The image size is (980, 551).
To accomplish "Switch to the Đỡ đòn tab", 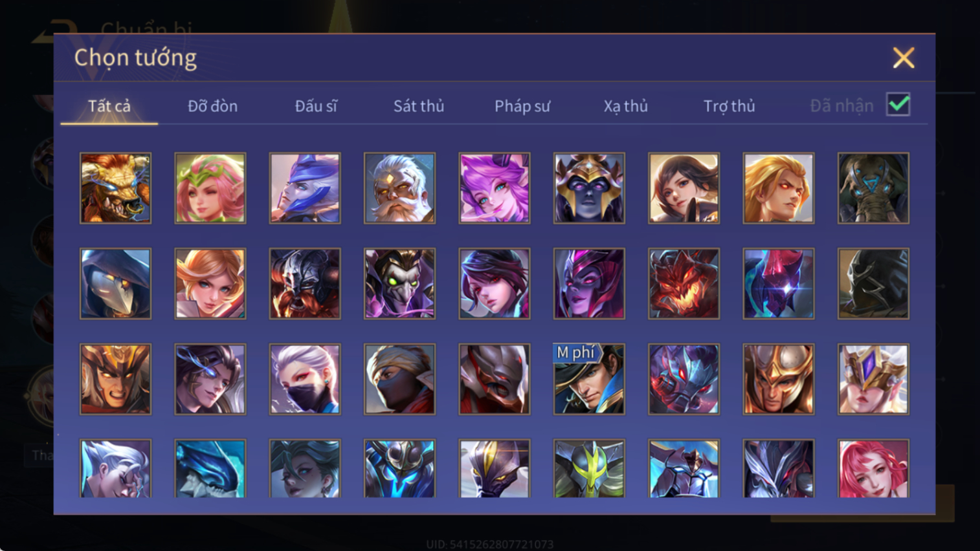I will (x=212, y=106).
